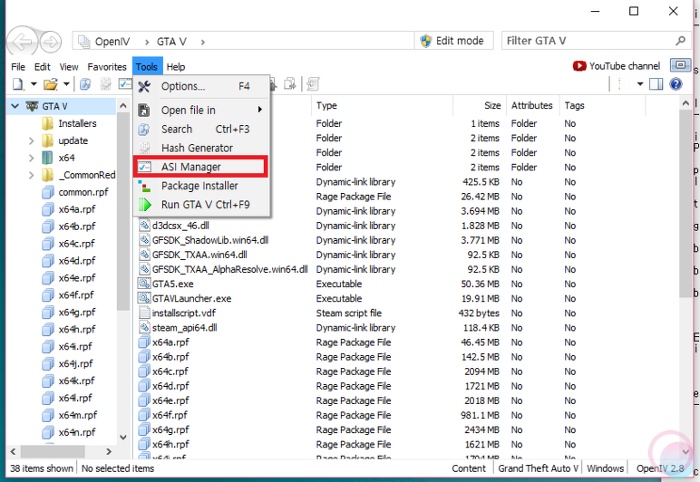Viewport: 700px width, 482px height.
Task: Collapse the GTA V tree root
Action: click(15, 106)
